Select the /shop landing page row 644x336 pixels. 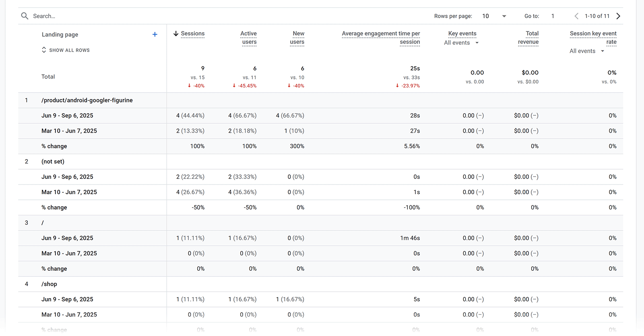click(x=49, y=284)
